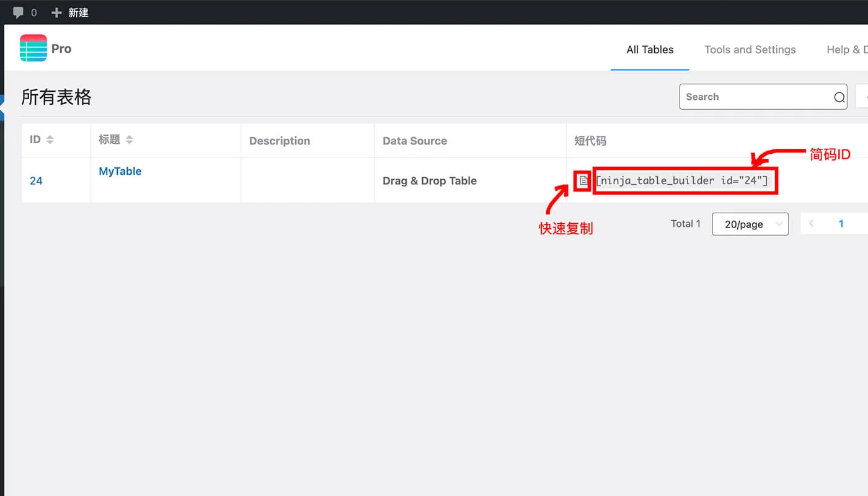
Task: Click the Description column header
Action: [x=280, y=141]
